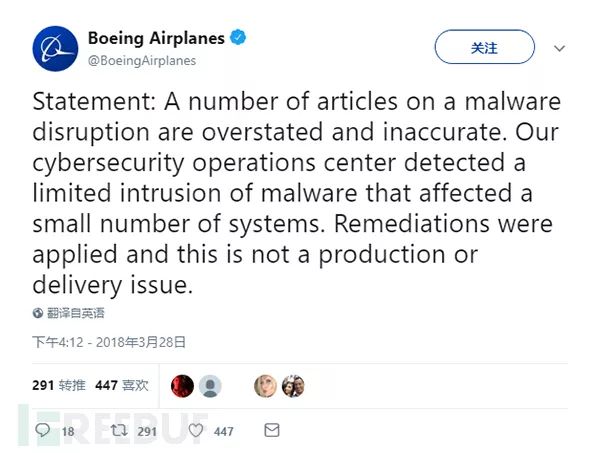
Task: Open the 下午4:12 - 2018年3月28日 timestamp
Action: (109, 342)
